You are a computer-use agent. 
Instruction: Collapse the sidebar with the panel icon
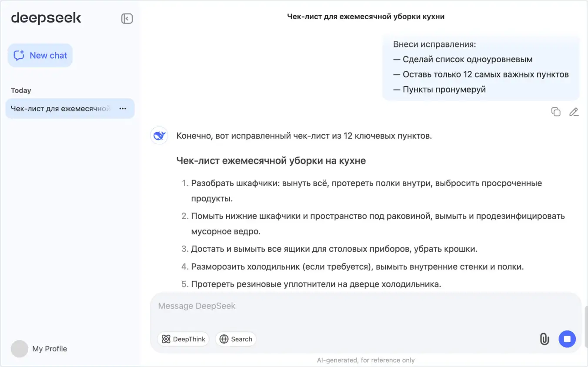coord(127,18)
